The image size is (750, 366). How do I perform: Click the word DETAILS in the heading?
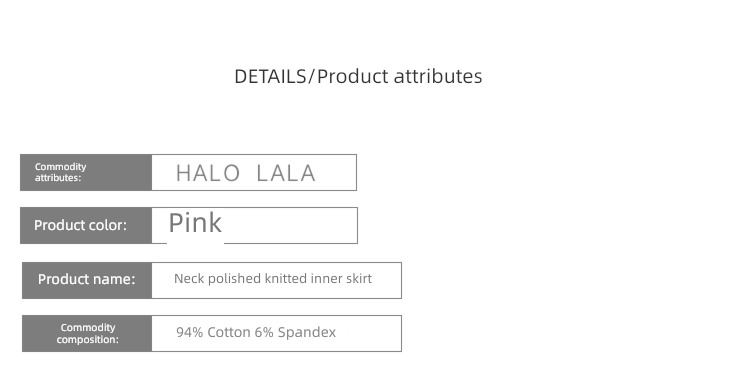click(270, 77)
